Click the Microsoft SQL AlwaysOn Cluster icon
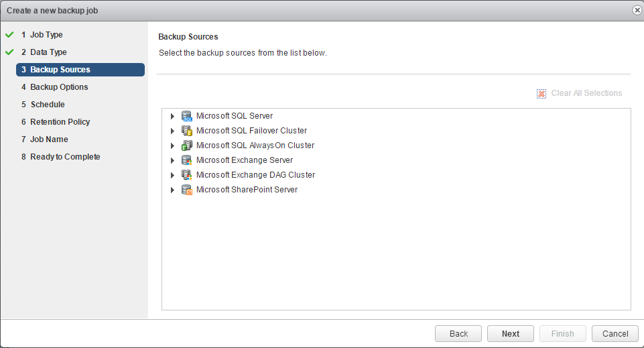 [x=187, y=146]
